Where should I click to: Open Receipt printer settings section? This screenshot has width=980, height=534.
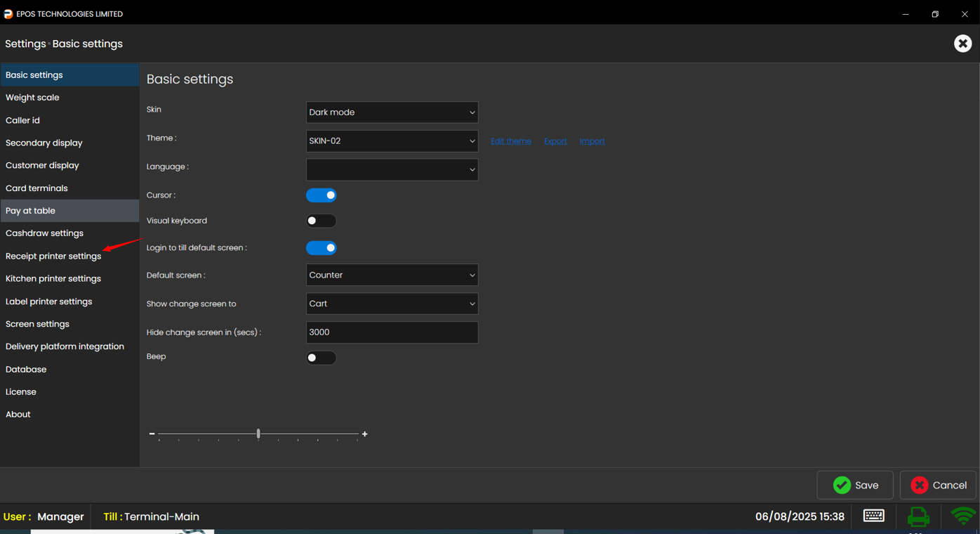53,256
